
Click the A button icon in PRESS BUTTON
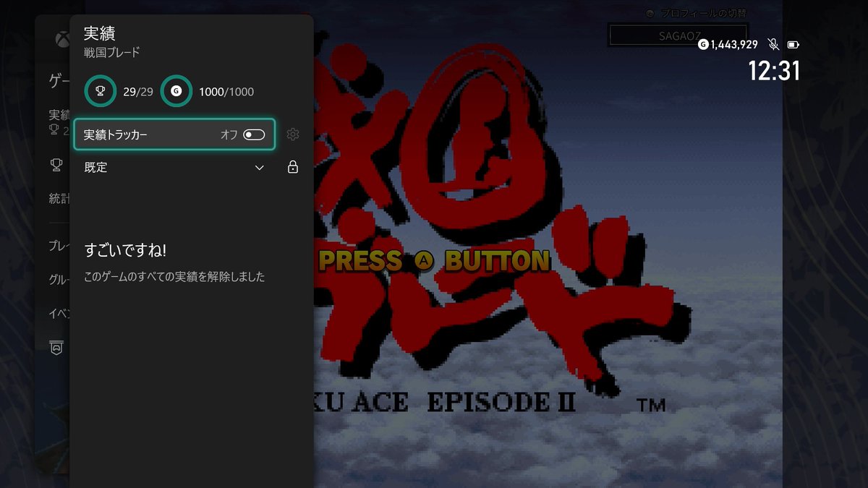[x=422, y=262]
